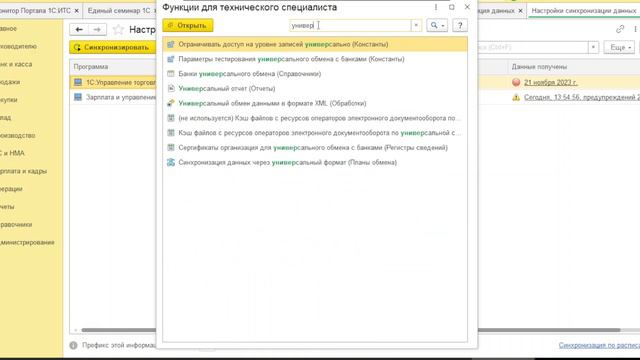The width and height of the screenshot is (640, 360).
Task: Click computer icon of '1С:Управление торговлей' row
Action: [x=78, y=82]
